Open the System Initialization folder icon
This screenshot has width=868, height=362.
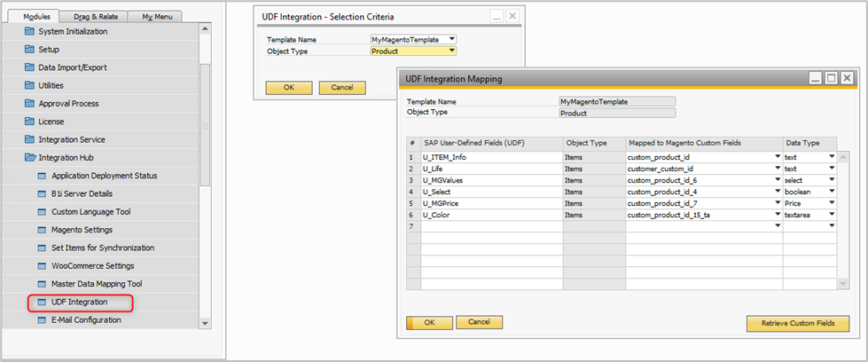[29, 31]
